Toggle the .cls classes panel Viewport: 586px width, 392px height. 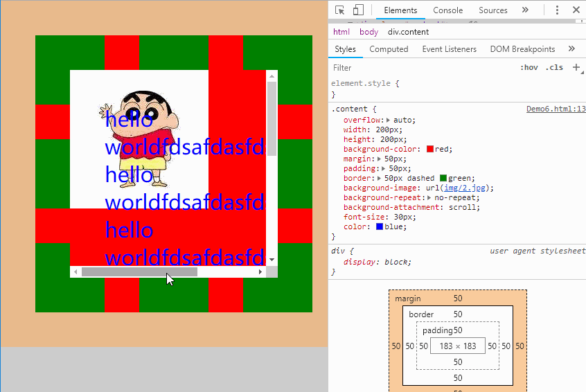(x=554, y=68)
